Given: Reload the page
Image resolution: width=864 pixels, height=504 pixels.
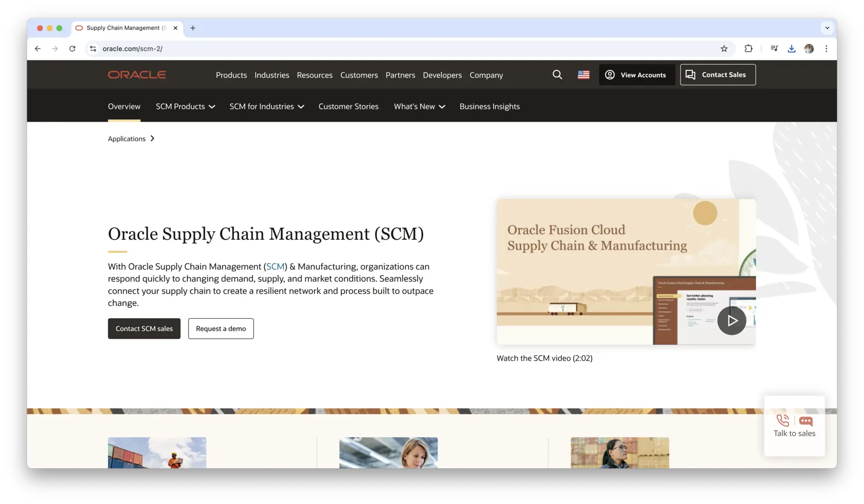Looking at the screenshot, I should click(x=72, y=49).
